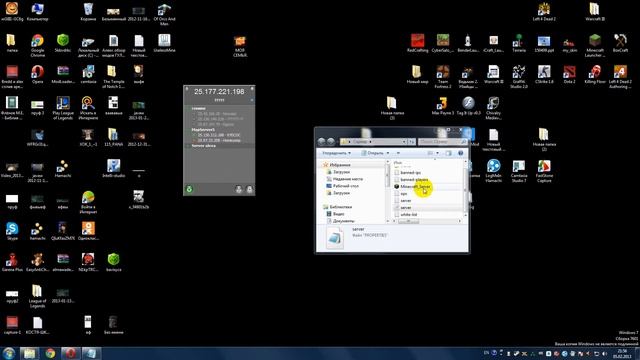Screen dimensions: 640x360
Task: Collapse middle Hamachi network group header
Action: [x=203, y=130]
